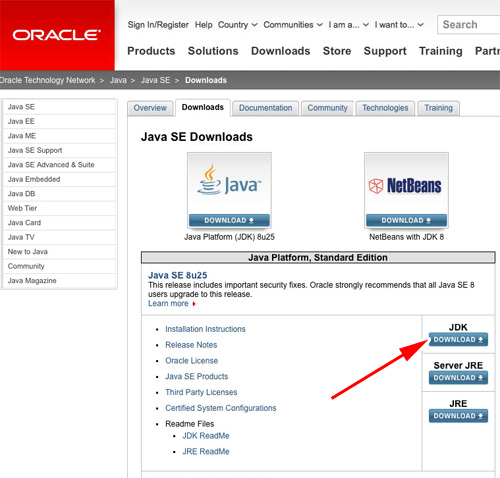Expand the 'I want to...' dropdown
500x478 pixels.
(399, 25)
